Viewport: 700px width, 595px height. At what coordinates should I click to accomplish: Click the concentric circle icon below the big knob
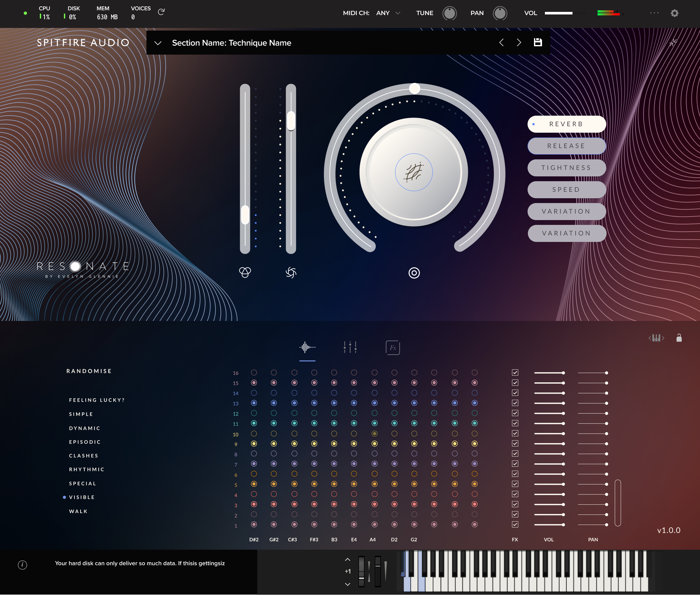(x=414, y=273)
